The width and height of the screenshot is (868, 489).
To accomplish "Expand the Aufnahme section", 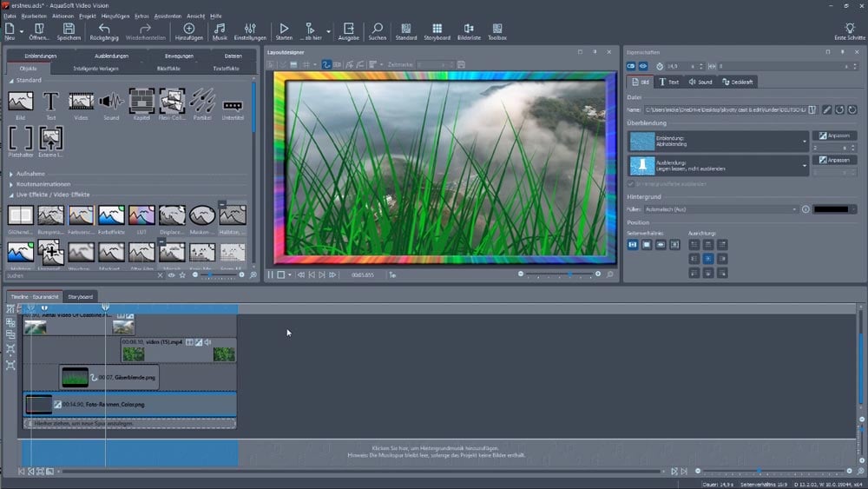I will click(30, 174).
